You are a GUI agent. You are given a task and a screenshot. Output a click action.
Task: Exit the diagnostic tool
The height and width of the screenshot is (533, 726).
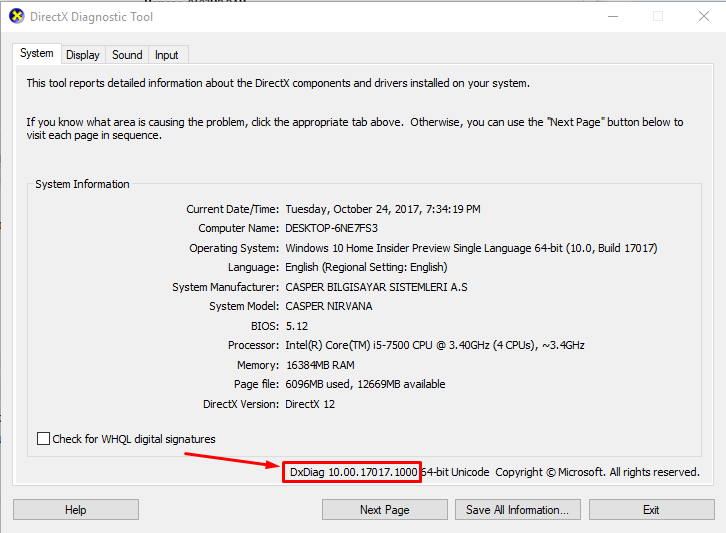click(x=651, y=509)
